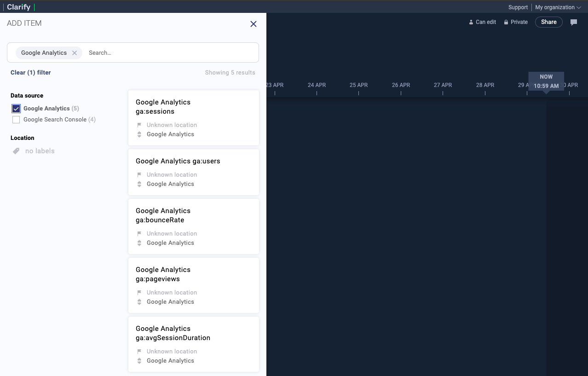
Task: Select the ga:sessions item card
Action: coord(194,118)
